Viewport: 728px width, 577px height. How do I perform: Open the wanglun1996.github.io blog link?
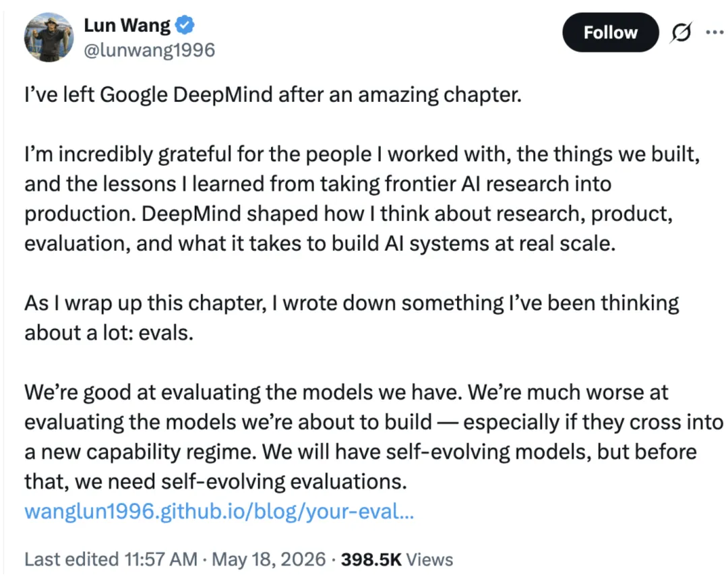[x=219, y=512]
